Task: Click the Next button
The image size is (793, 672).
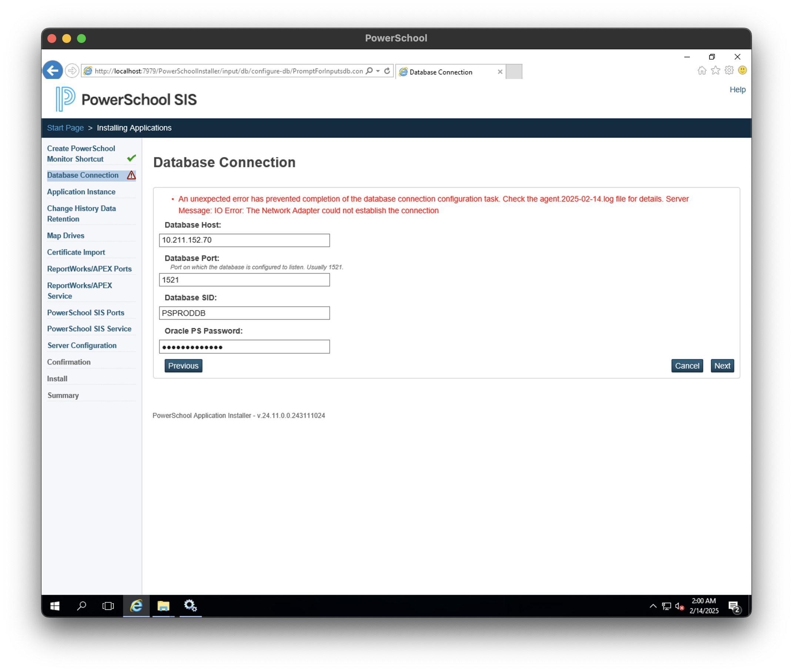Action: tap(722, 366)
